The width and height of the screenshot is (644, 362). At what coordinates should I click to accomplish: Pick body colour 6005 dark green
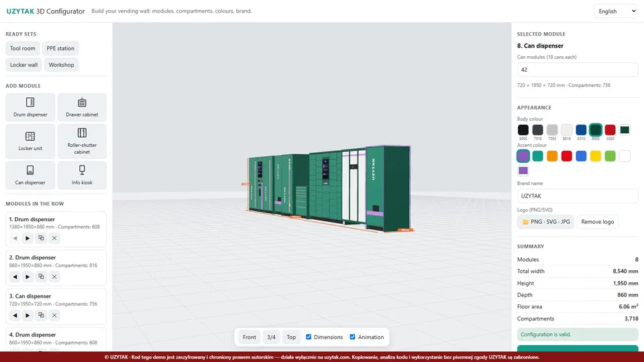[x=596, y=129]
